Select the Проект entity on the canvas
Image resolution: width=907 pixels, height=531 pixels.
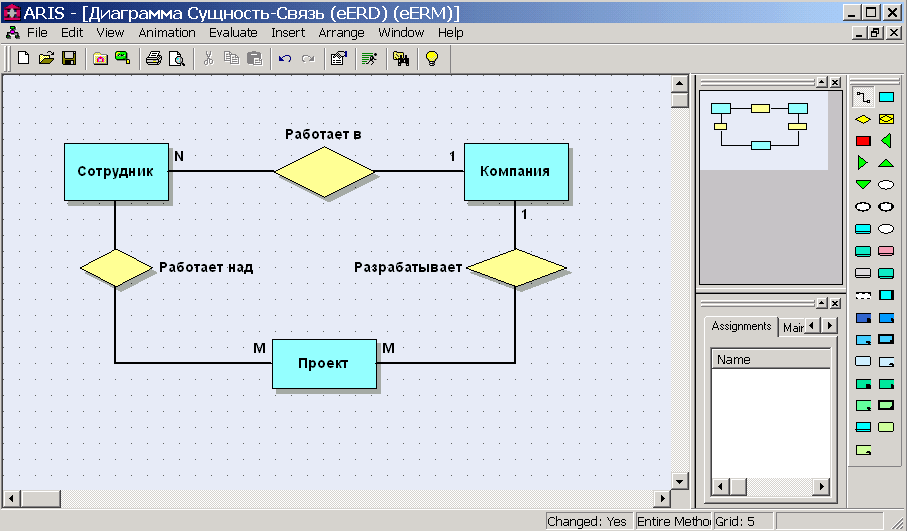(x=324, y=363)
